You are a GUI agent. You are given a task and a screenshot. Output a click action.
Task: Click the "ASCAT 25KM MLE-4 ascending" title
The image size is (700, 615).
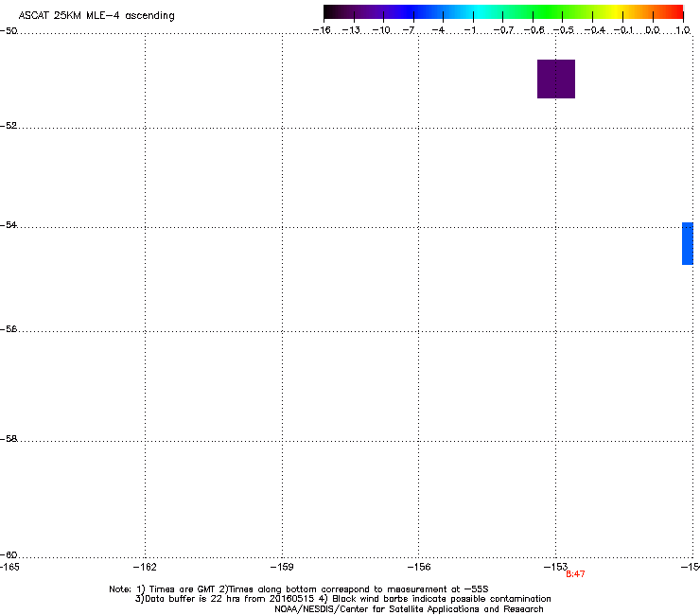click(x=96, y=16)
